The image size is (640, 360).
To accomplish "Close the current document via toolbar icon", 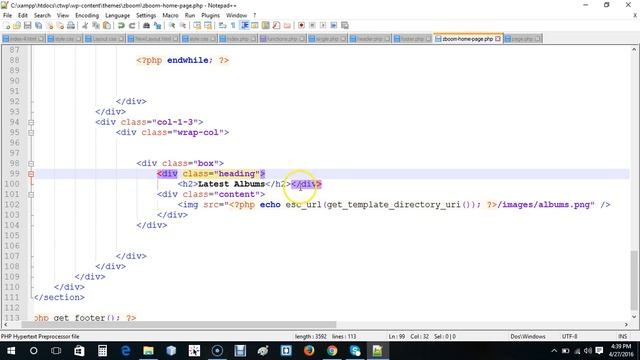I will click(x=50, y=25).
